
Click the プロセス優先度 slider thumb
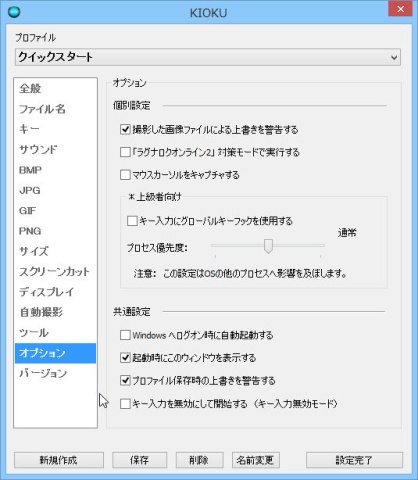(x=268, y=246)
